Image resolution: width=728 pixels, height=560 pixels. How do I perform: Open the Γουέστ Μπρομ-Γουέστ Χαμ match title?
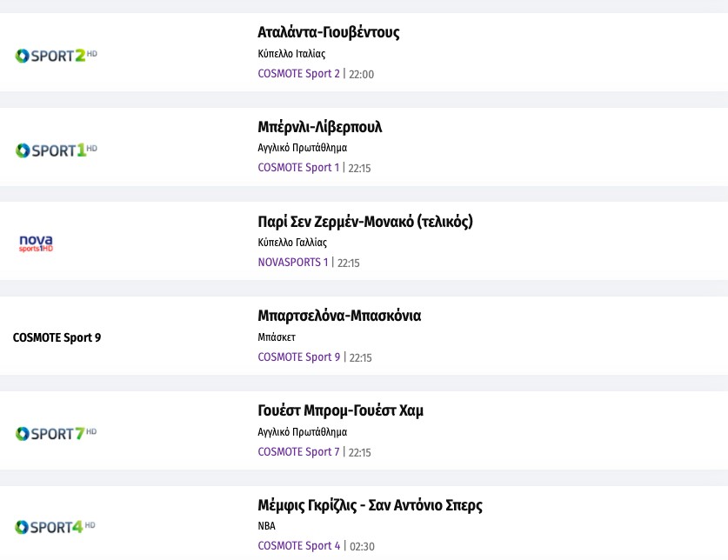(341, 410)
